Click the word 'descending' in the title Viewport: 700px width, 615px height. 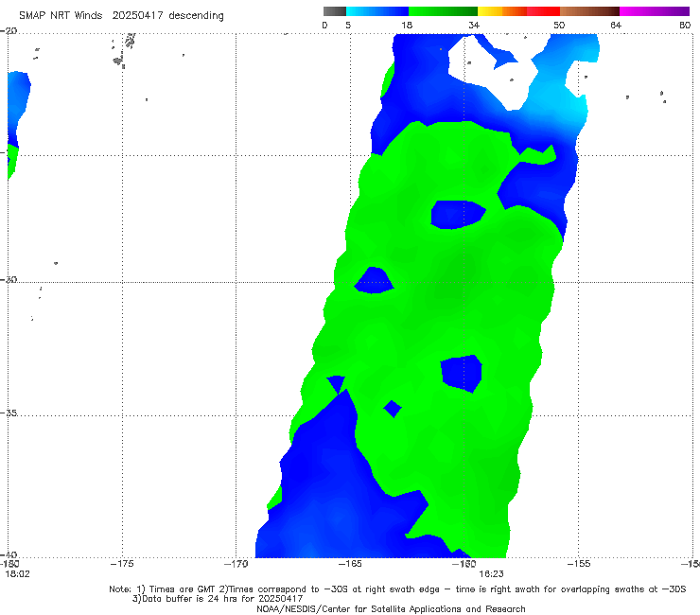coord(197,16)
